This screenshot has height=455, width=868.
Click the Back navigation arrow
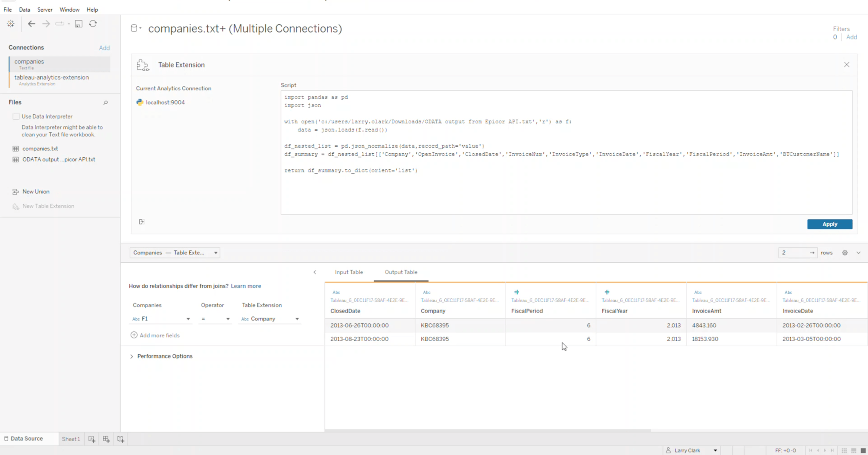[31, 24]
